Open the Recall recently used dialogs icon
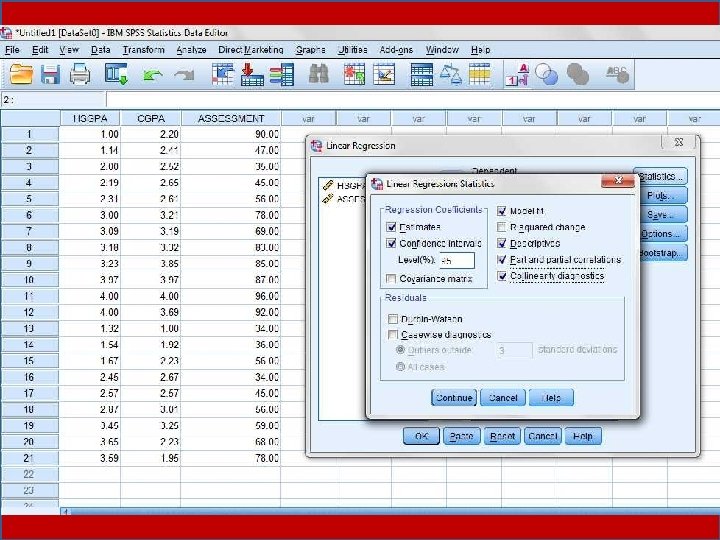 coord(116,74)
